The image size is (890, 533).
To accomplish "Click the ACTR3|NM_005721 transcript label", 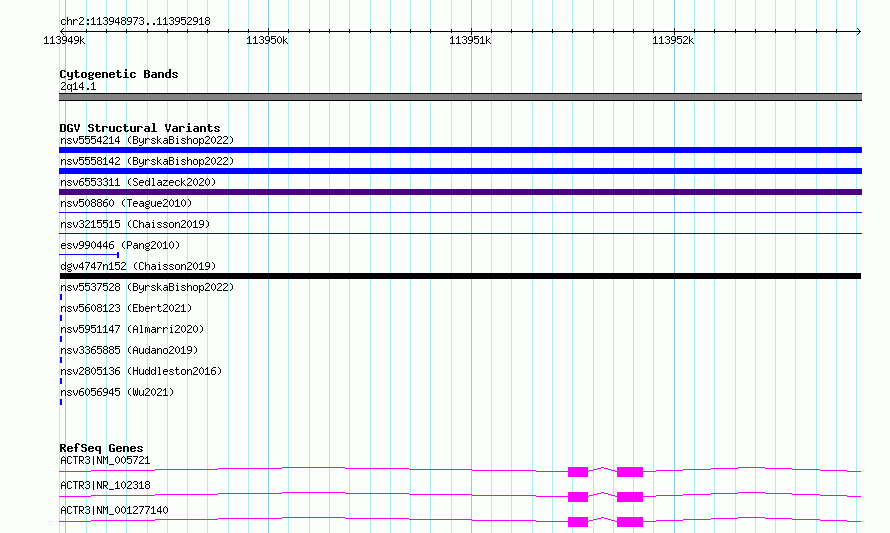I will 105,460.
